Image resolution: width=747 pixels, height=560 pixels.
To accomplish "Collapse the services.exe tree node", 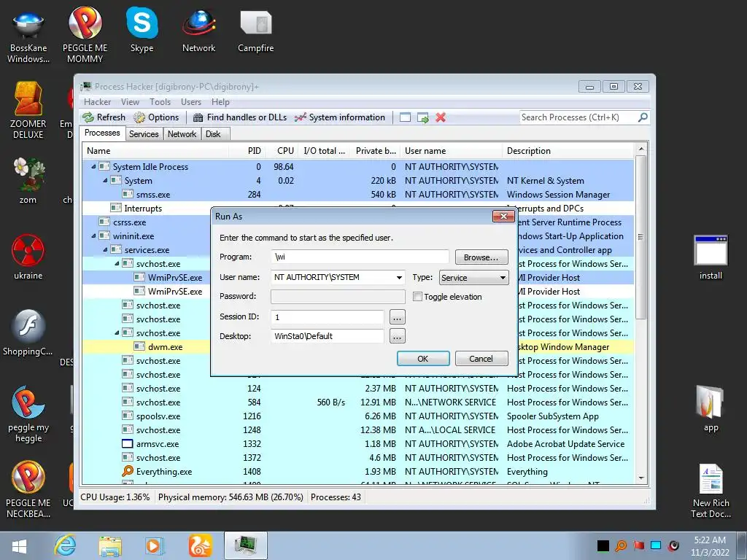I will (105, 249).
